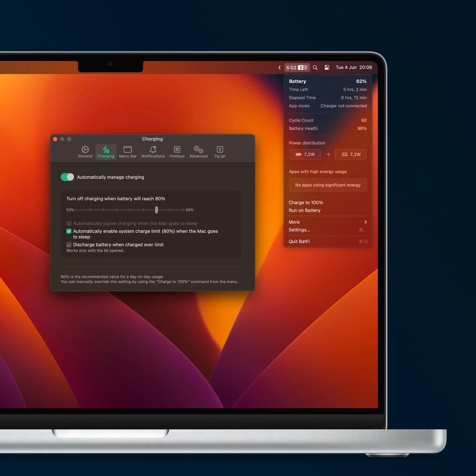Viewport: 476px width, 476px height.
Task: Uncheck system charge limit on sleep option
Action: [x=69, y=231]
